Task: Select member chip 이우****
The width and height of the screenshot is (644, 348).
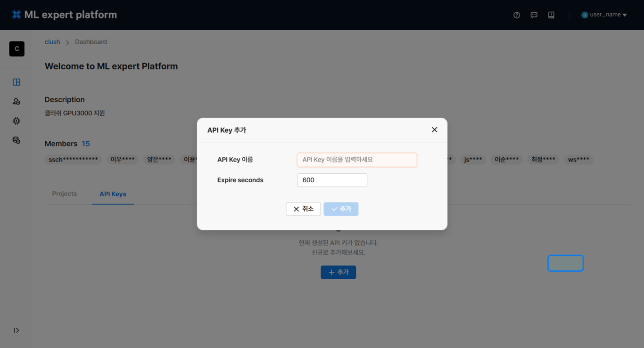Action: tap(123, 160)
